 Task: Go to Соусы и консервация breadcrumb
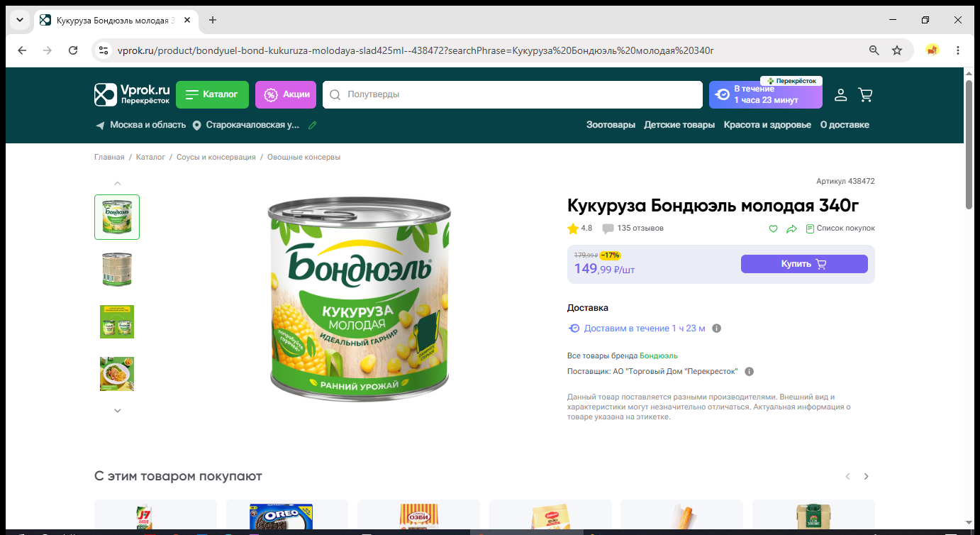coord(216,157)
